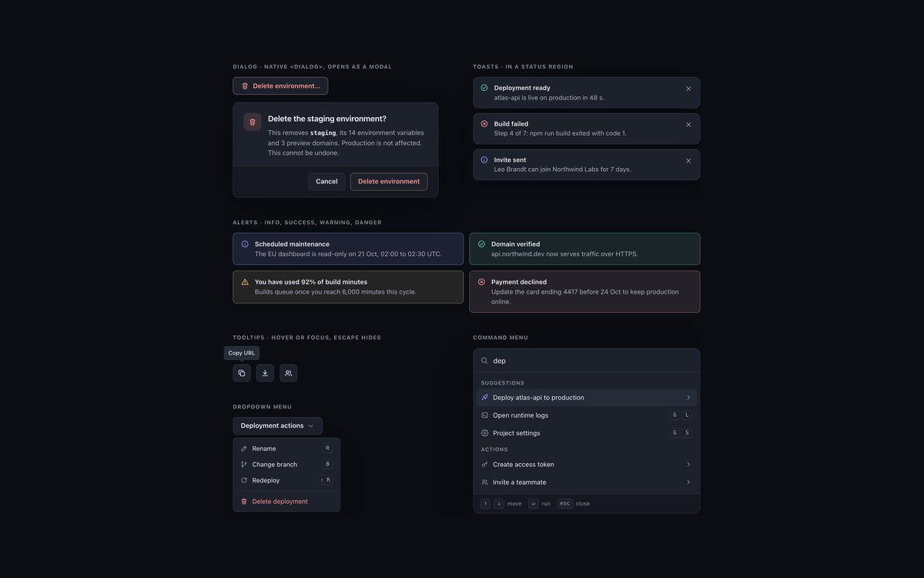Image resolution: width=924 pixels, height=578 pixels.
Task: Click the key icon beside Create access token
Action: tap(484, 465)
